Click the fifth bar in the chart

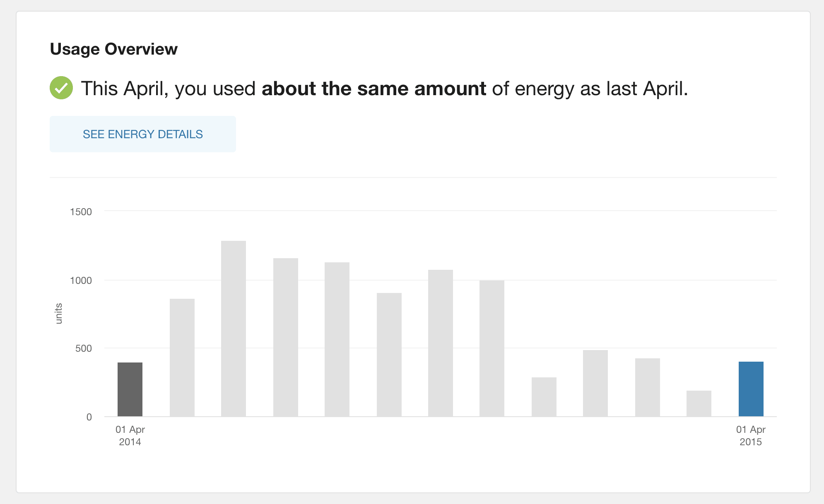pyautogui.click(x=337, y=339)
